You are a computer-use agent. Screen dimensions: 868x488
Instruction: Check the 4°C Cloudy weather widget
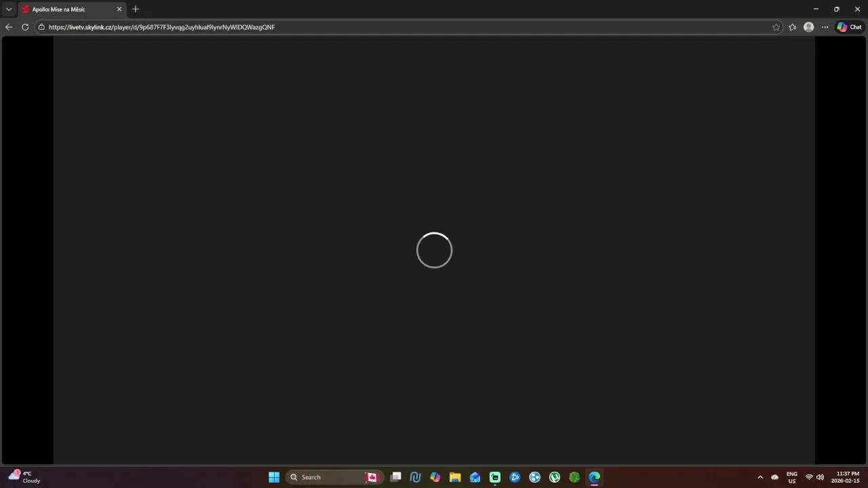coord(22,477)
